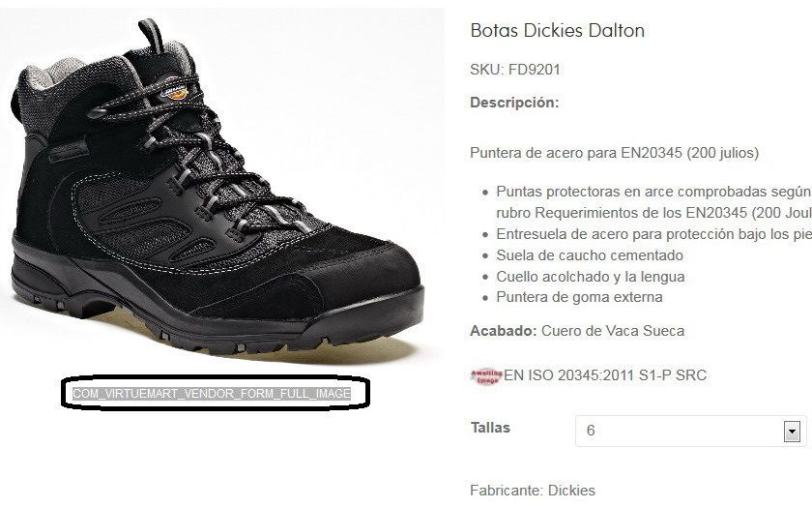Click the EN ISO 20345:2011 S1-P SRC label
Image resolution: width=812 pixels, height=508 pixels.
click(605, 375)
